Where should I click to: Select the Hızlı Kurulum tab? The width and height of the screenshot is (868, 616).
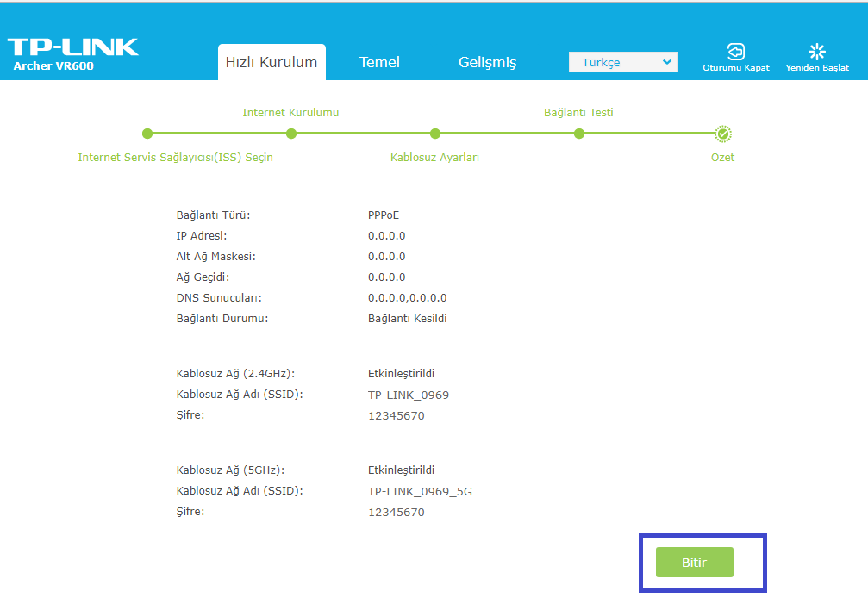(272, 61)
